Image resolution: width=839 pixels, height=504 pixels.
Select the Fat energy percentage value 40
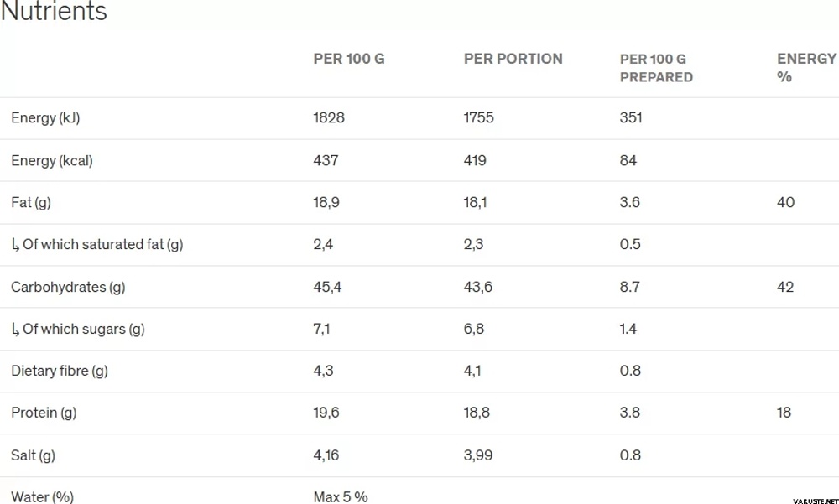tap(785, 202)
